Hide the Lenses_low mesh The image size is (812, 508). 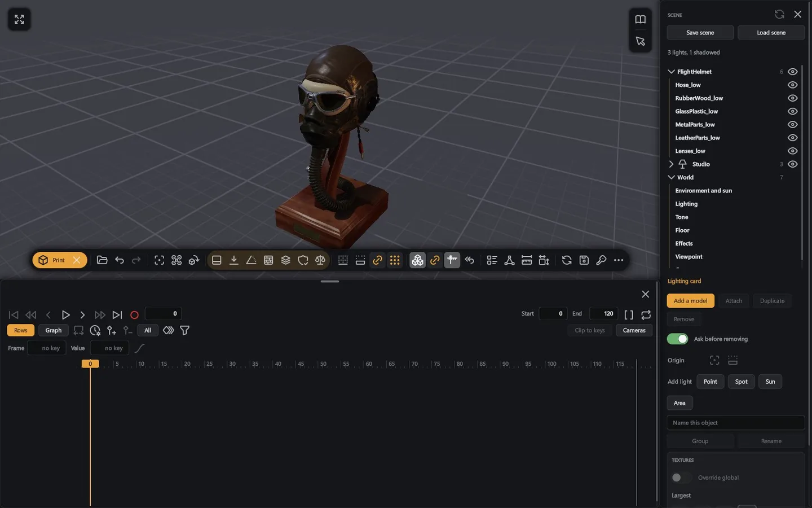792,151
